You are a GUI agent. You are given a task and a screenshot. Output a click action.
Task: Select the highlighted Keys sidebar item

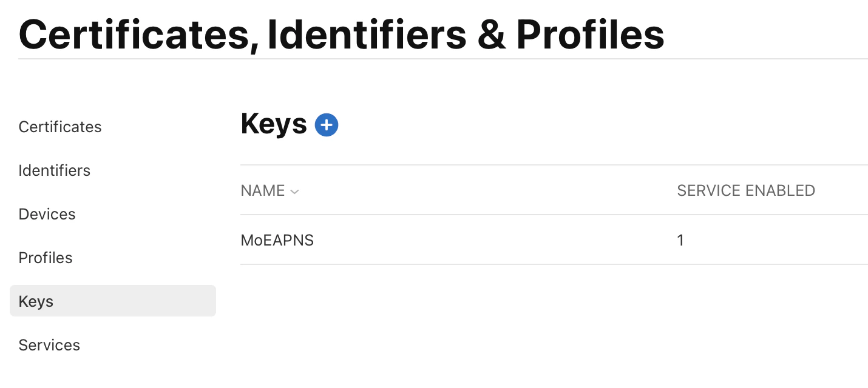[x=35, y=301]
